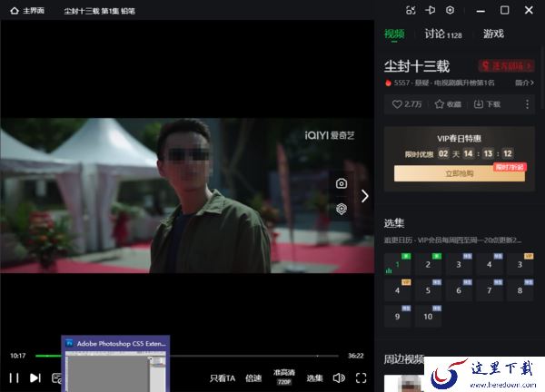Image resolution: width=545 pixels, height=392 pixels.
Task: Select episode 1 in the episode list
Action: point(397,265)
